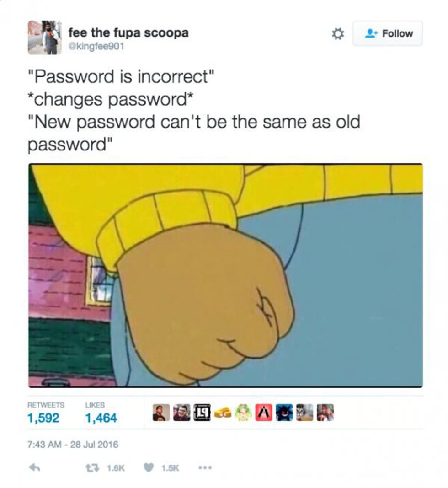Click the reply arrow icon
The height and width of the screenshot is (488, 448).
pyautogui.click(x=34, y=467)
